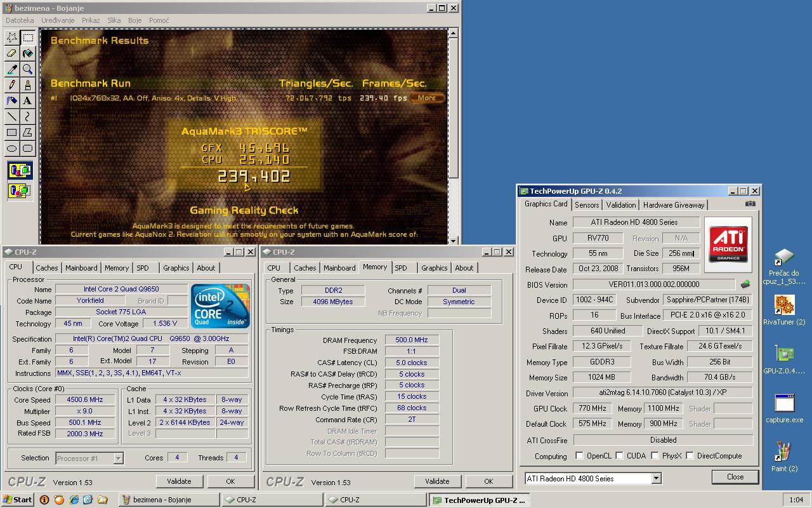This screenshot has height=508, width=812.
Task: Pick the Eraser tool in Paint
Action: [x=11, y=53]
